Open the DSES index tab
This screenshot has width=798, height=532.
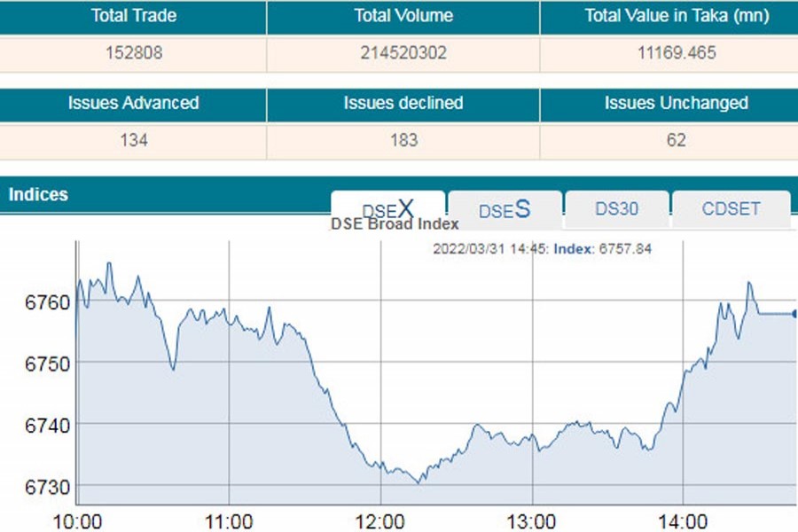pyautogui.click(x=505, y=210)
